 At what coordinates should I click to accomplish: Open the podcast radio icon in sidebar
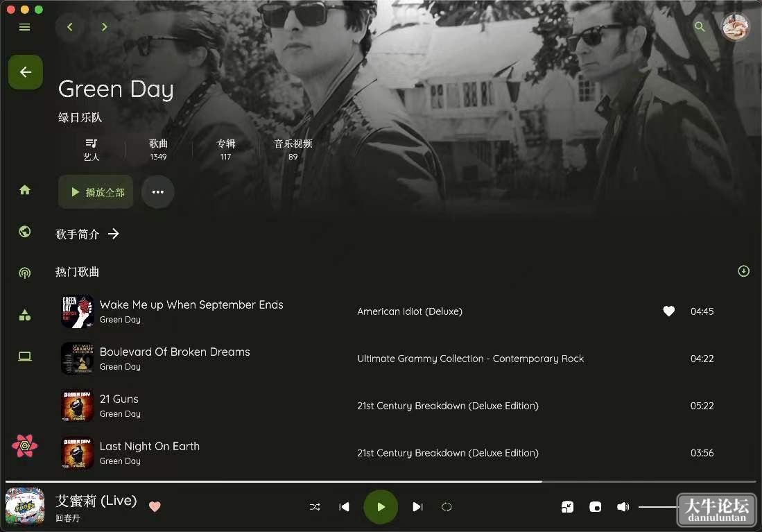[x=25, y=273]
